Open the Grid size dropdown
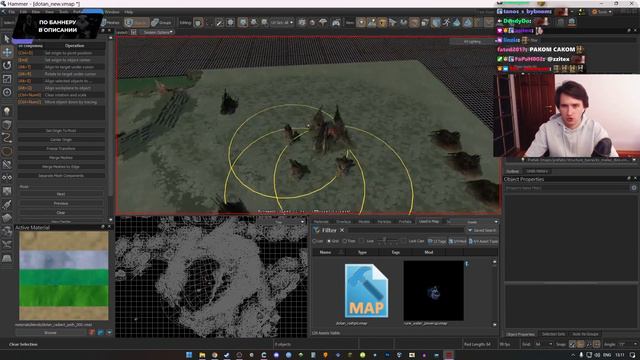This screenshot has width=640, height=360. click(544, 344)
